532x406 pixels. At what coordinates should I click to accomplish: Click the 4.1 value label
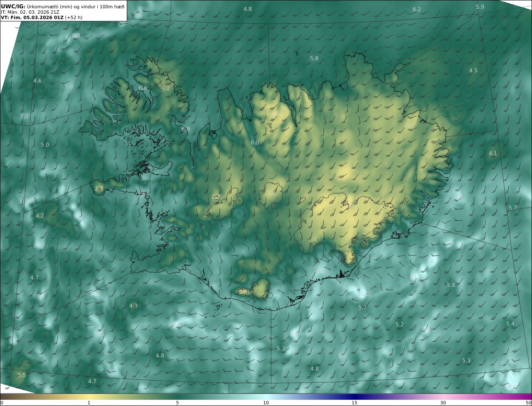point(493,153)
